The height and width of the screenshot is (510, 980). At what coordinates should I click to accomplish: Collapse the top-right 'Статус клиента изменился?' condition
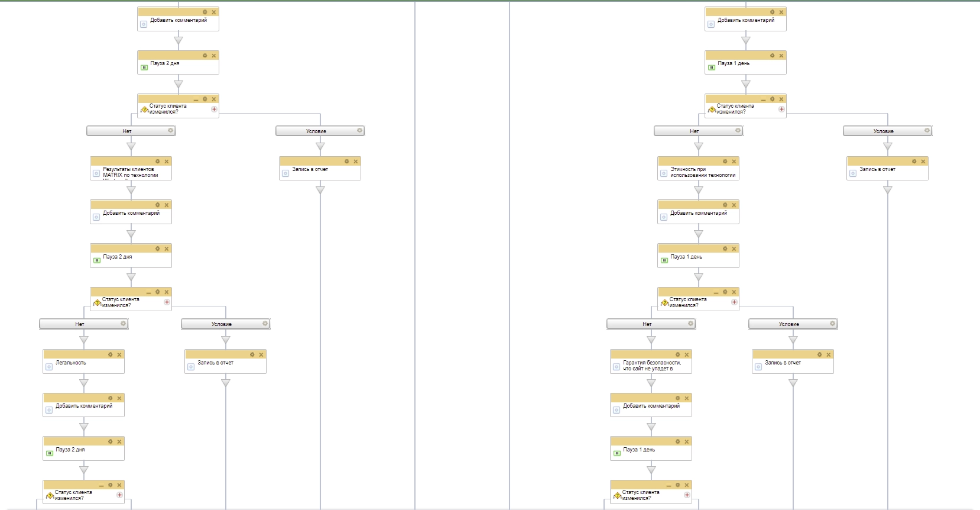[763, 99]
